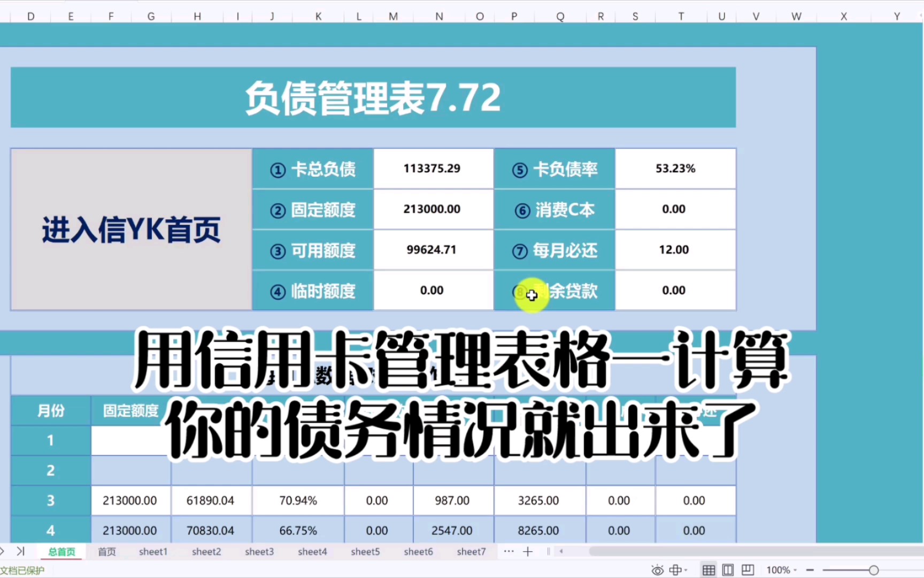
Task: Switch to normal grid view icon
Action: (x=709, y=570)
